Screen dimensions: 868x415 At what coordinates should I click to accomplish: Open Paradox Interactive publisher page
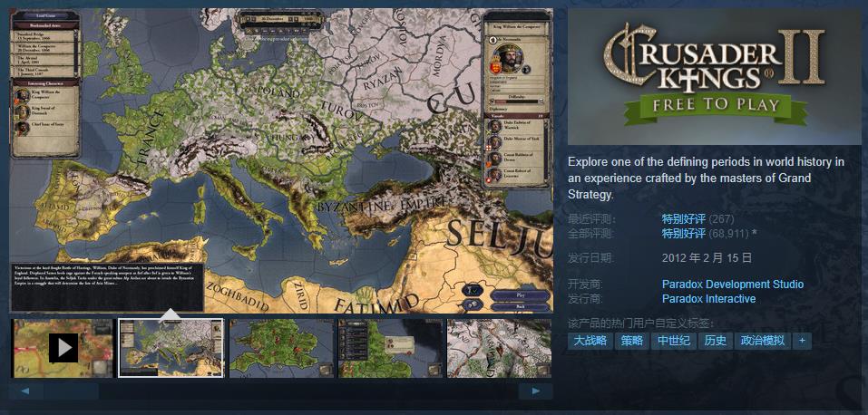[x=708, y=299]
